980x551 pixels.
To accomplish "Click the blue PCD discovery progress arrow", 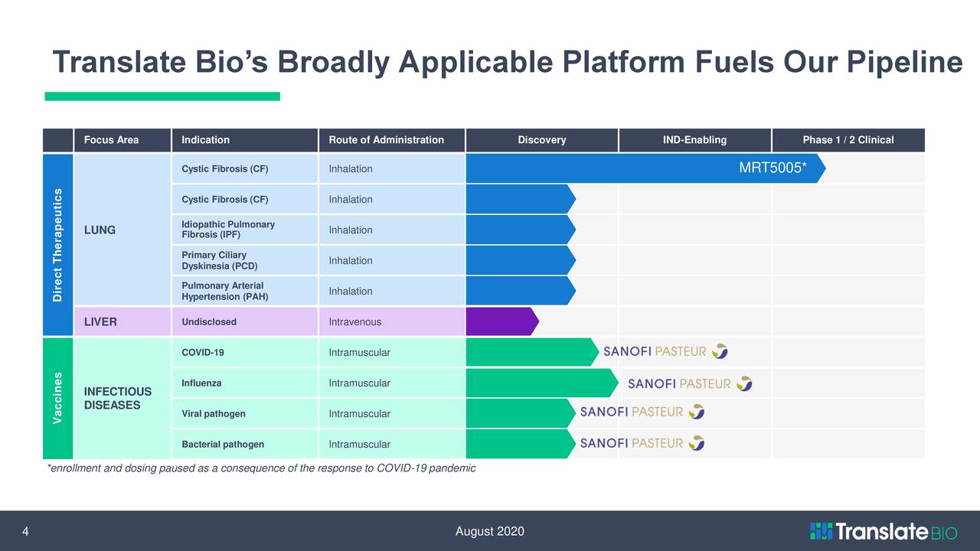I will click(x=521, y=260).
